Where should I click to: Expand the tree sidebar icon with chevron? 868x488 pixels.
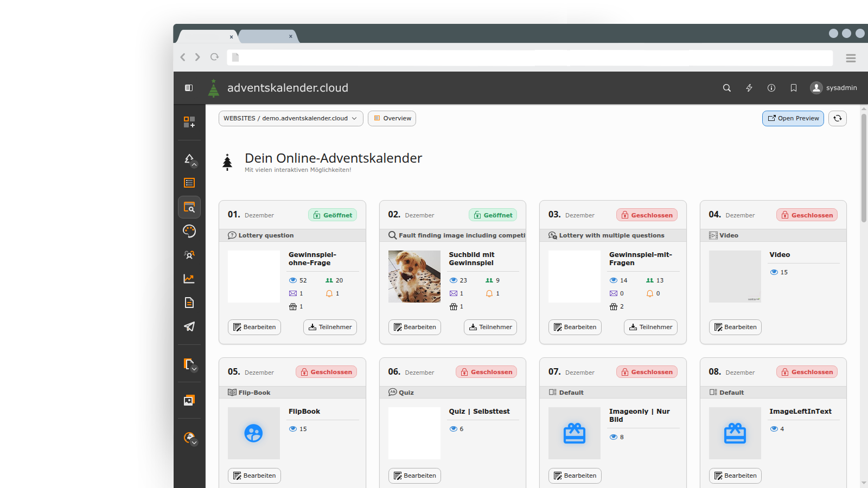pyautogui.click(x=189, y=159)
